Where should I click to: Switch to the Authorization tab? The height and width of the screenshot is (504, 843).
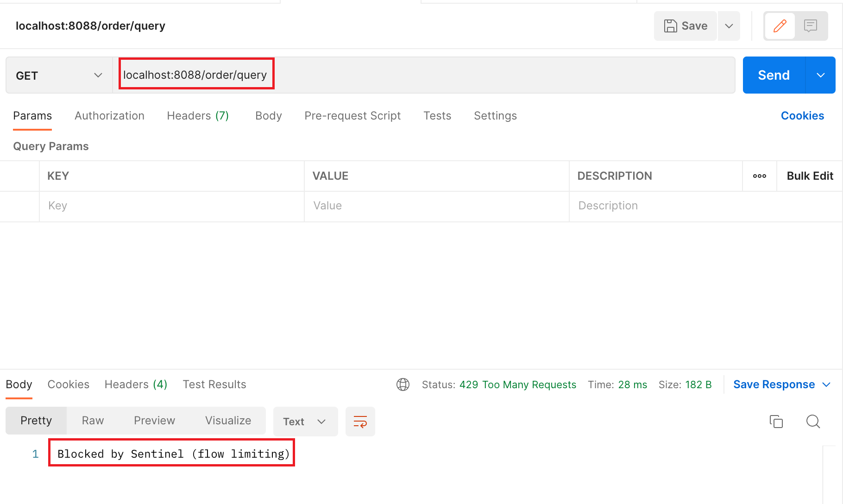point(109,116)
